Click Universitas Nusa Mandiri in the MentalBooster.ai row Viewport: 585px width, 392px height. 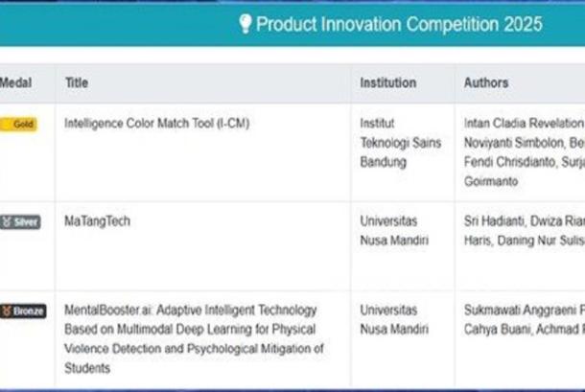click(390, 320)
